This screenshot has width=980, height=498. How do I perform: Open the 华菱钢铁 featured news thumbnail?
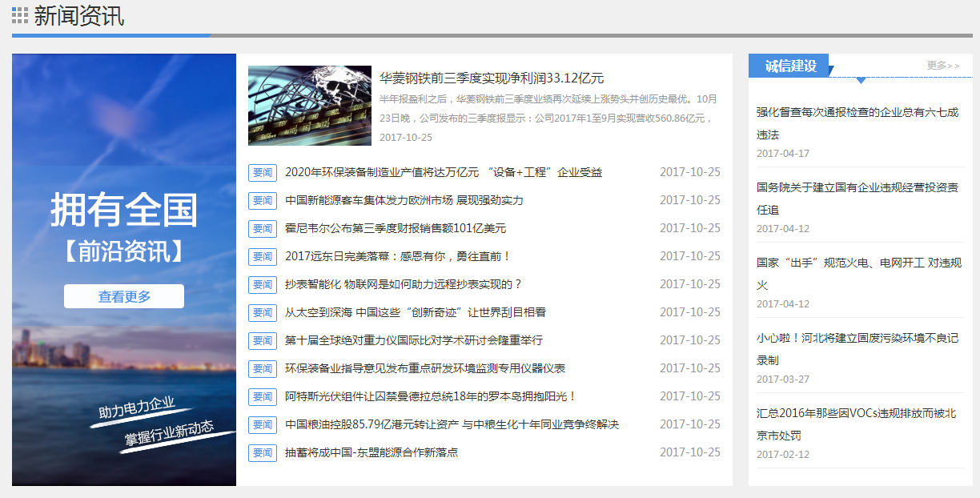pos(310,106)
